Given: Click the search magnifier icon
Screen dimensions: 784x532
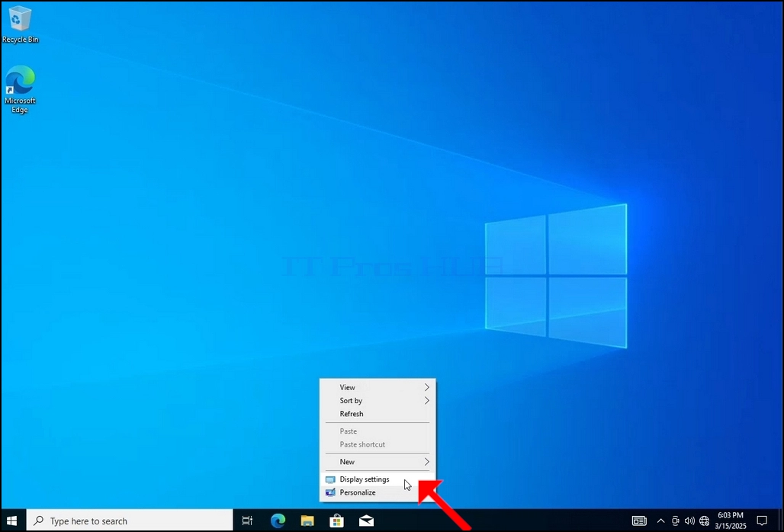Looking at the screenshot, I should pyautogui.click(x=38, y=521).
